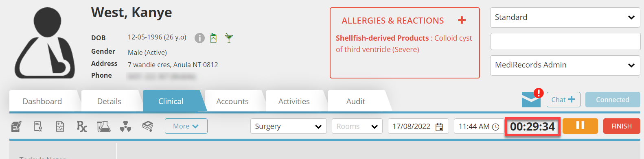Open the MediRecords Admin dropdown

(565, 65)
